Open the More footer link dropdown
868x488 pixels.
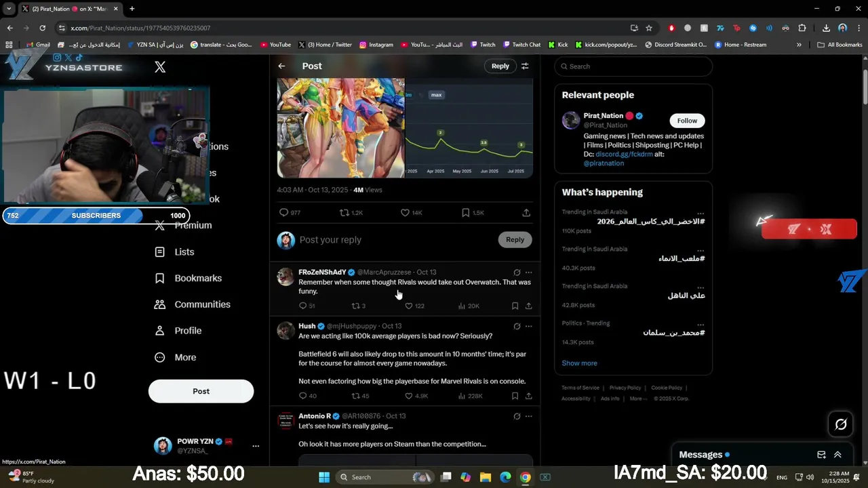click(638, 399)
